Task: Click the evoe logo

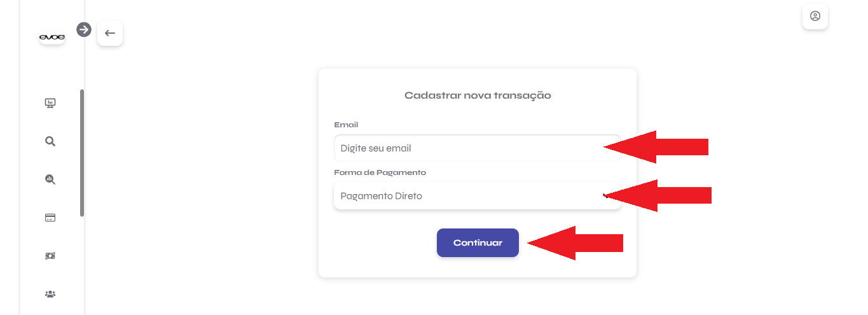Action: pyautogui.click(x=52, y=37)
